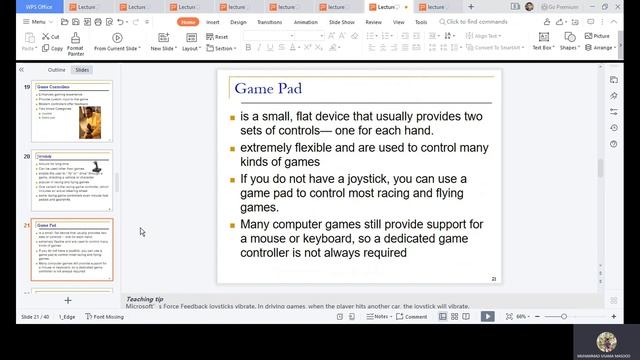The height and width of the screenshot is (360, 640).
Task: Switch to Slide Sorter view icon
Action: click(x=455, y=316)
